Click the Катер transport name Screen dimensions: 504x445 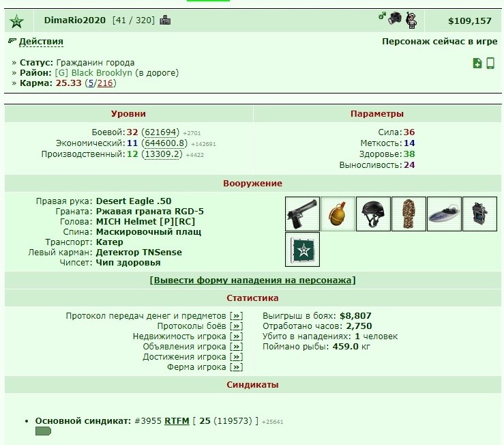point(109,242)
